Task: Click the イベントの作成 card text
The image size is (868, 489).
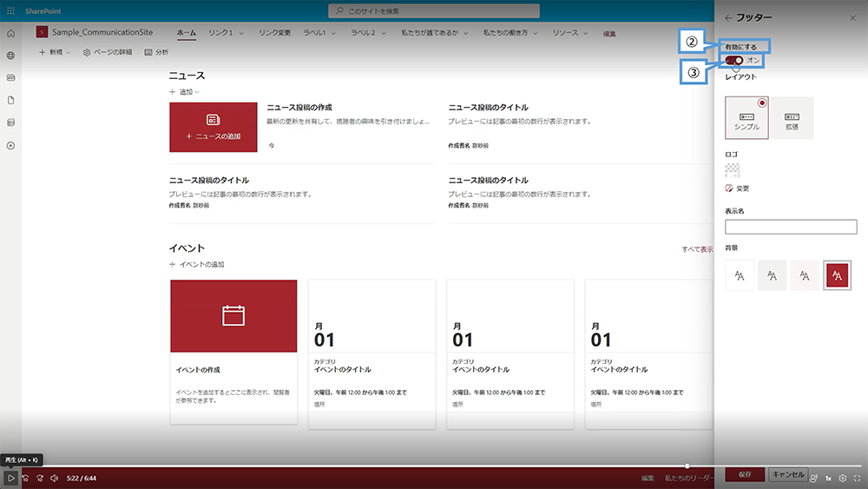Action: (198, 370)
